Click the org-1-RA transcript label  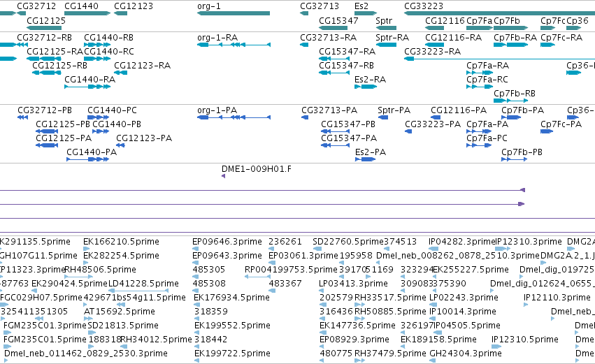(x=217, y=38)
